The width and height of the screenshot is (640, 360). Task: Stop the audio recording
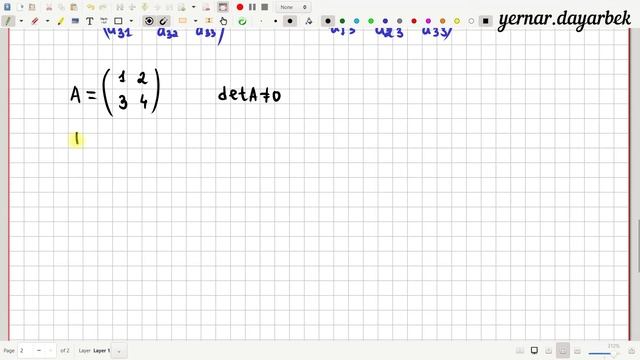pos(264,7)
